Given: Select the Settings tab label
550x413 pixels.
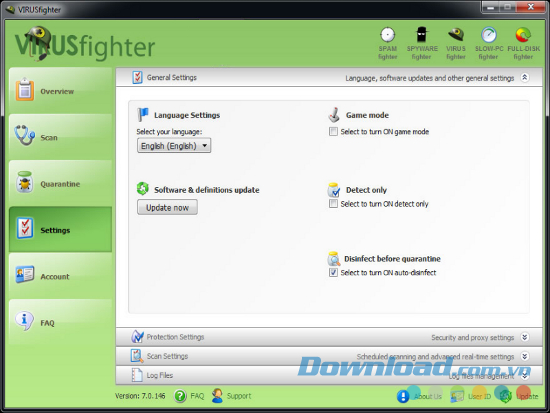Looking at the screenshot, I should (x=55, y=230).
